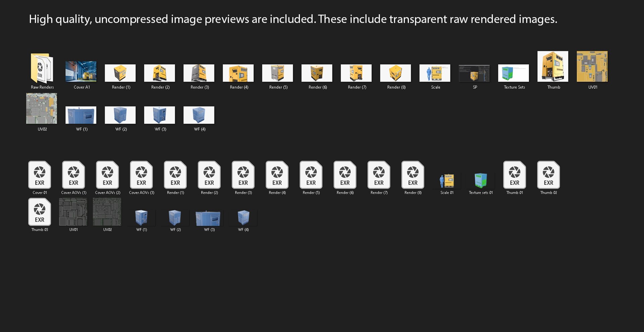Screen dimensions: 644x332
Task: Select the Render (5) EXR file icon
Action: click(311, 175)
